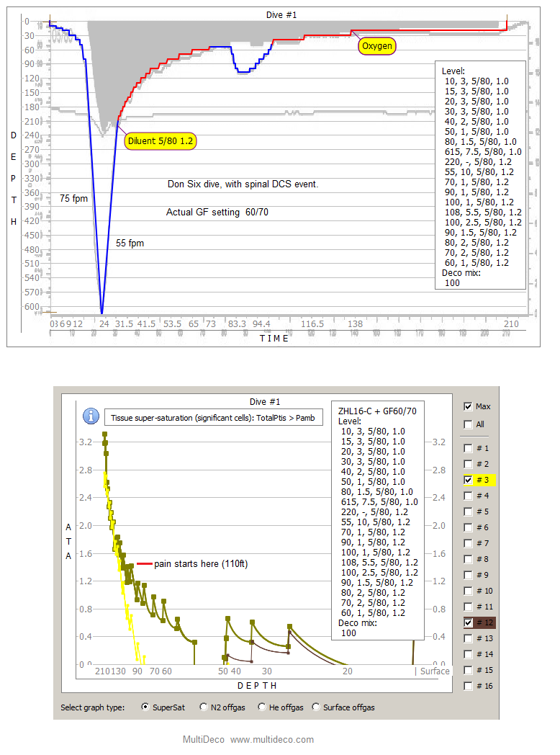This screenshot has width=560, height=755.
Task: Click the blue info icon on SuperSat graph
Action: point(91,416)
